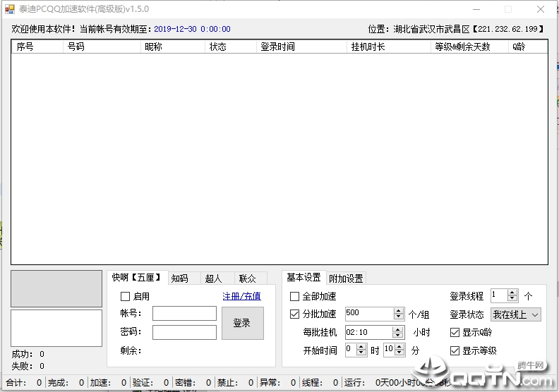Increase 开始时间 minute up arrow
The height and width of the screenshot is (392, 559).
tap(399, 347)
